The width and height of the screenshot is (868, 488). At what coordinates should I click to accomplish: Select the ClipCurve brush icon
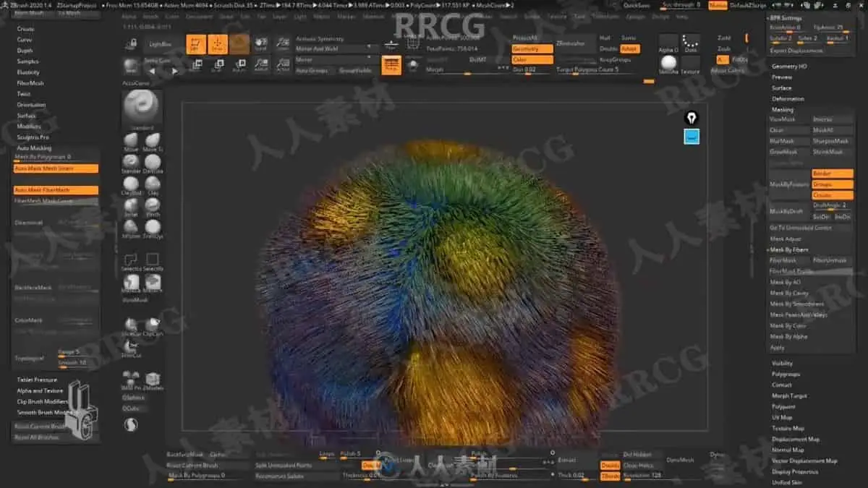(153, 325)
